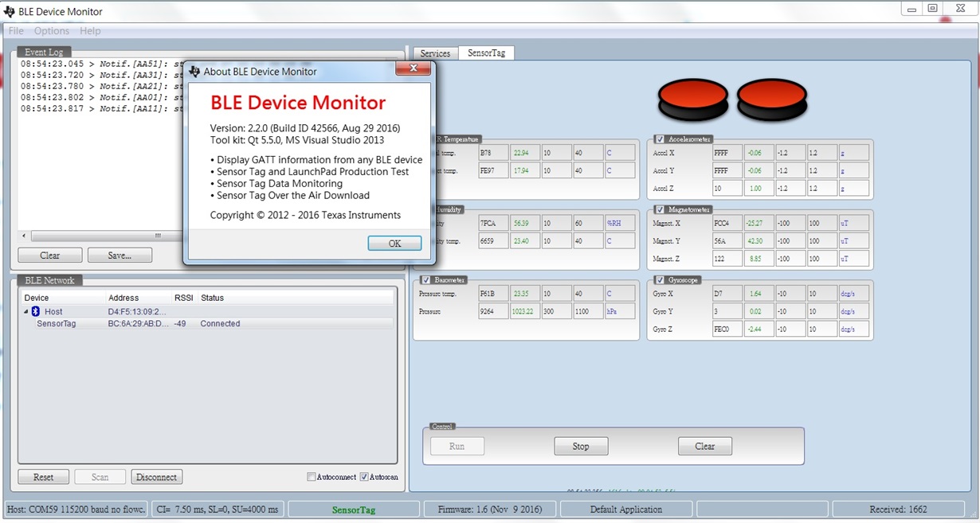Screen dimensions: 980x523
Task: Click the CI= 7.50 ms status entry
Action: (x=218, y=509)
